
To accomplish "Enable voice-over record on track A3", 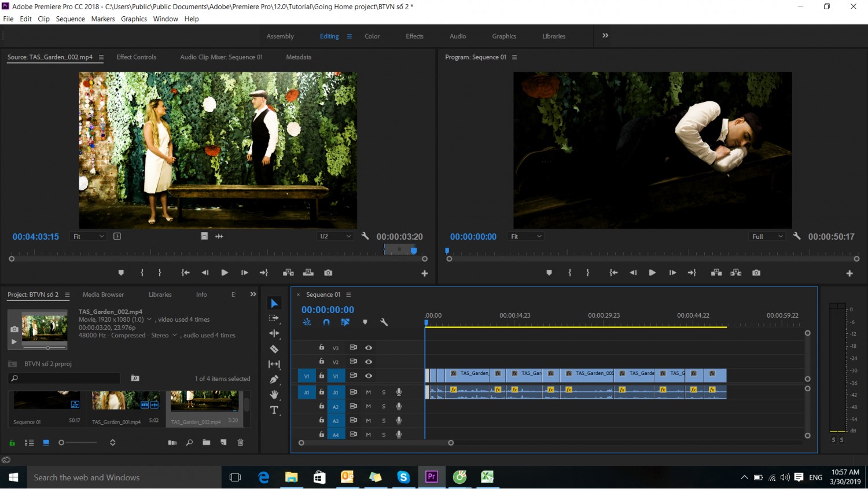I will click(x=399, y=421).
